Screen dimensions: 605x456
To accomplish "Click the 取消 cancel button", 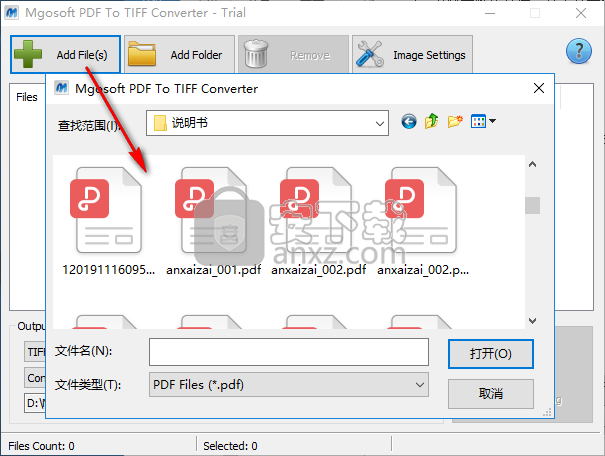I will (490, 394).
